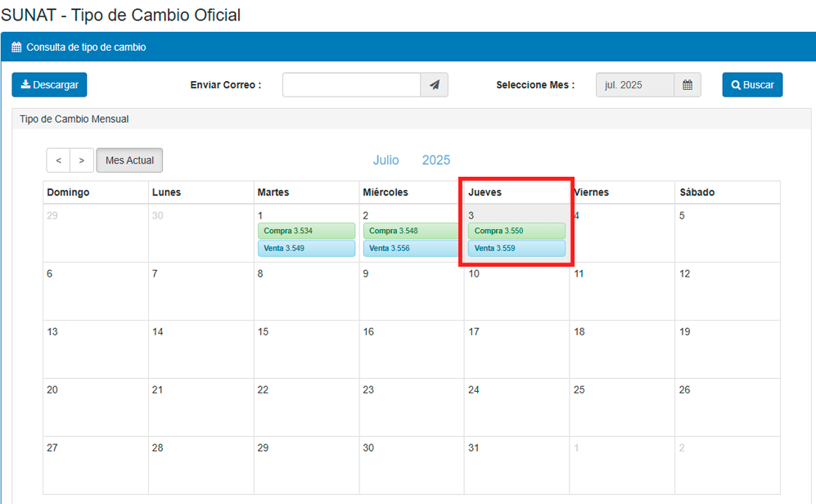Click the jul. 2025 month field
The image size is (816, 504).
coord(635,85)
